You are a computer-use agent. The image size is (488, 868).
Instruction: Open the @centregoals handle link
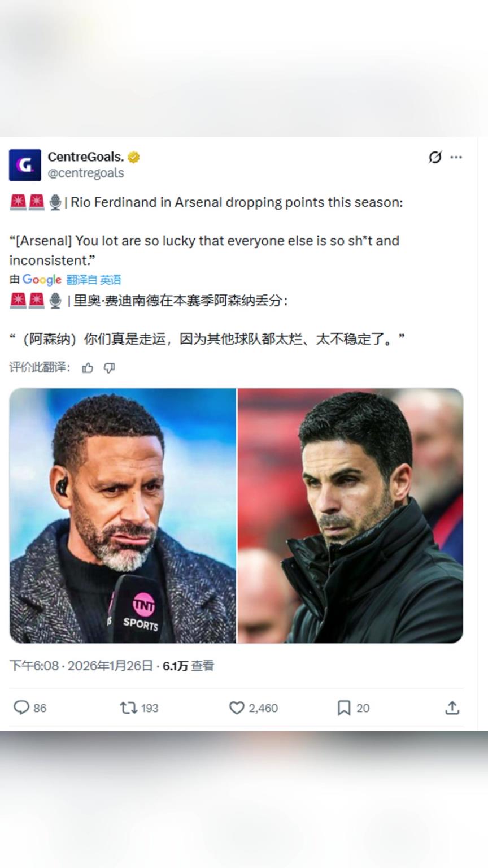(x=86, y=173)
